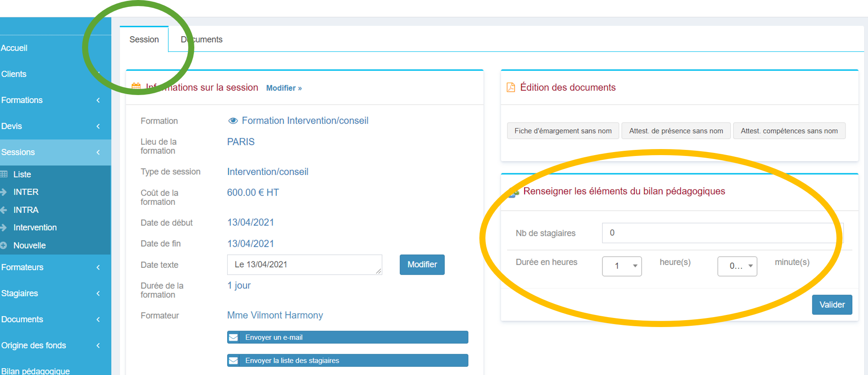Click the grid icon next to Liste
Viewport: 868px width, 375px height.
tap(4, 175)
